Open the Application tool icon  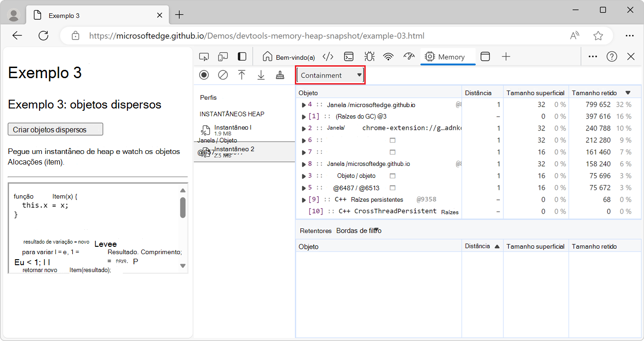[x=485, y=57]
